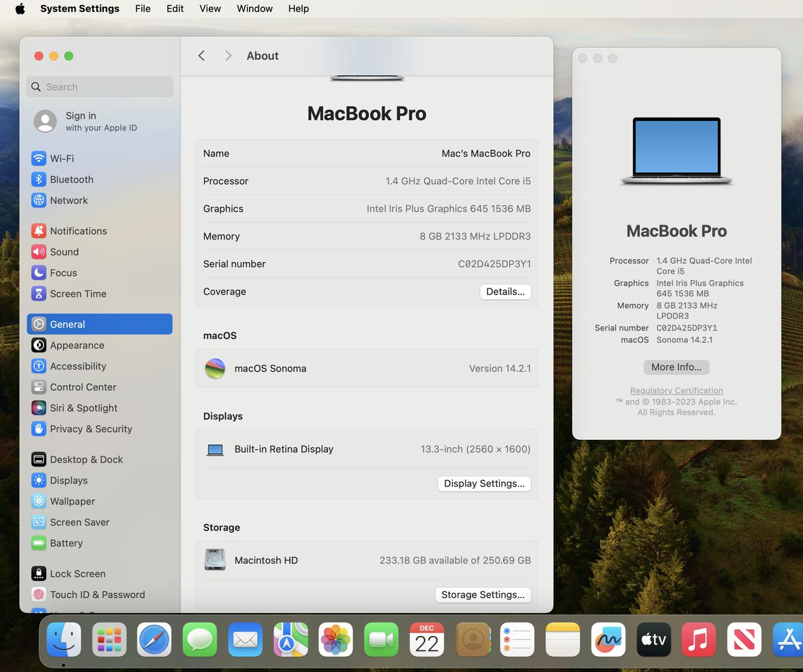Open Notifications settings

100,231
